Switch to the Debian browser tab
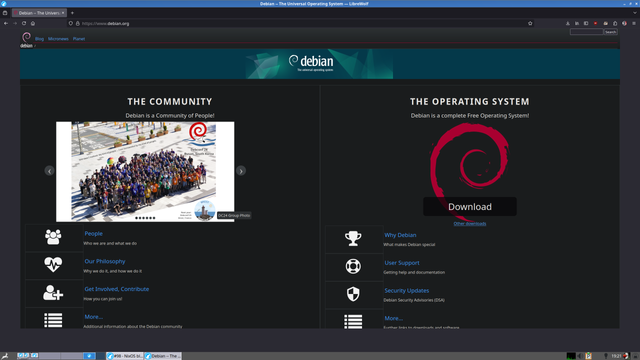The image size is (640, 360). pyautogui.click(x=39, y=13)
